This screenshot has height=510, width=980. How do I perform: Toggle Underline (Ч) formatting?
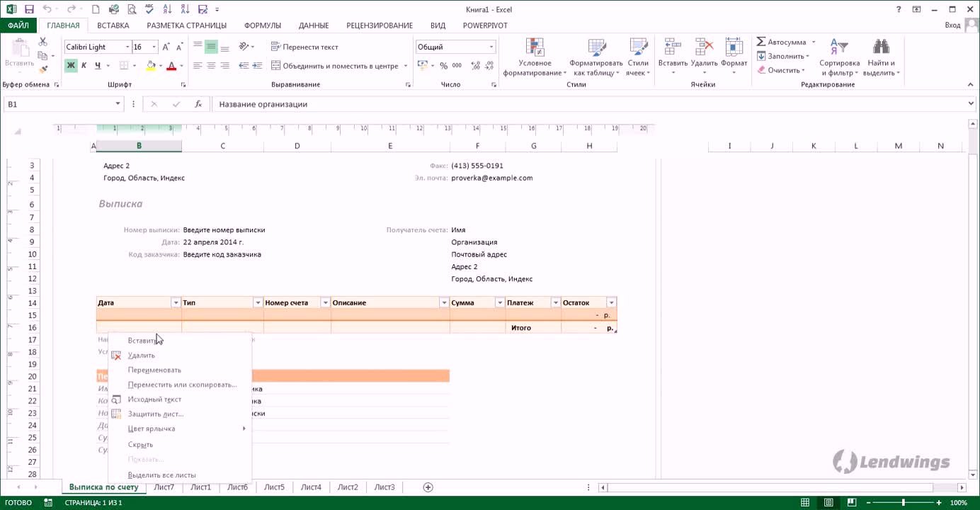97,66
